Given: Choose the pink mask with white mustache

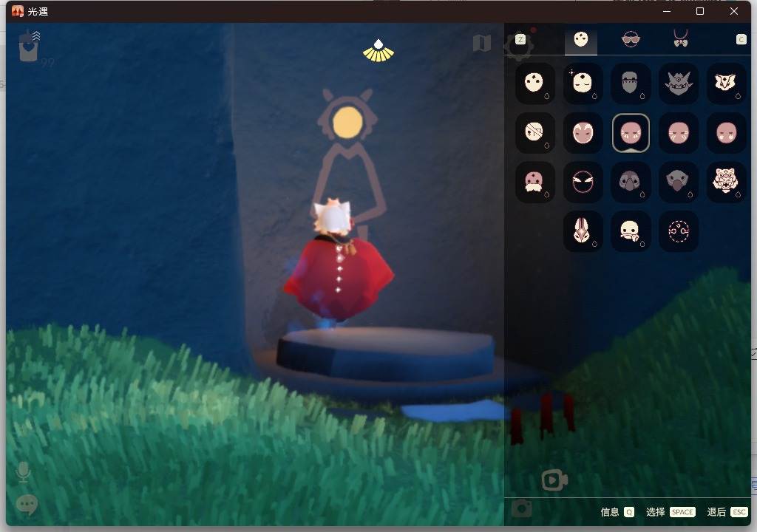Looking at the screenshot, I should (534, 182).
